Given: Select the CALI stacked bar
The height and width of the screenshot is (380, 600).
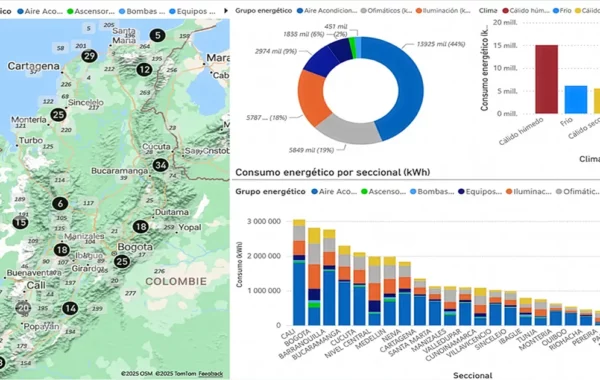Looking at the screenshot, I should 299,272.
